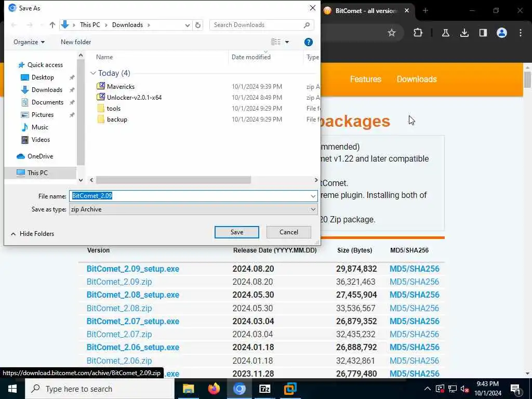532x399 pixels.
Task: Open Chrome downloads tray icon
Action: click(x=464, y=33)
